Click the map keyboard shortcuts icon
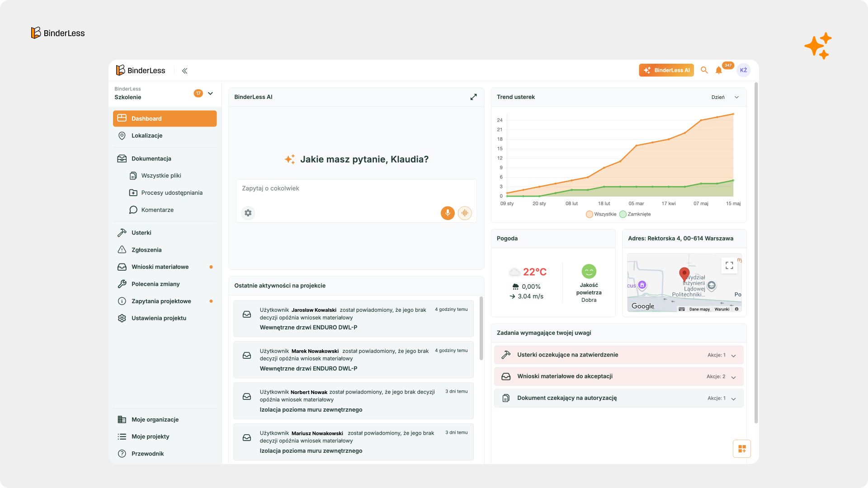This screenshot has width=868, height=488. 682,309
